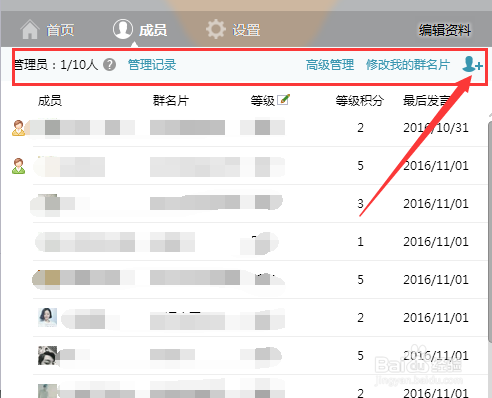
Task: Click the 编辑资料 edit profile link
Action: pos(445,30)
